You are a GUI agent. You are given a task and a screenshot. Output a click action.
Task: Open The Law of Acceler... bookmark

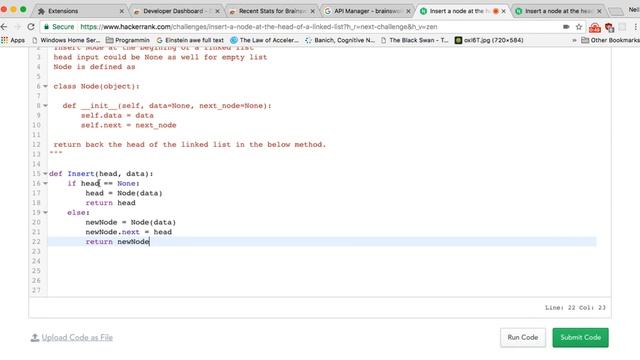264,40
